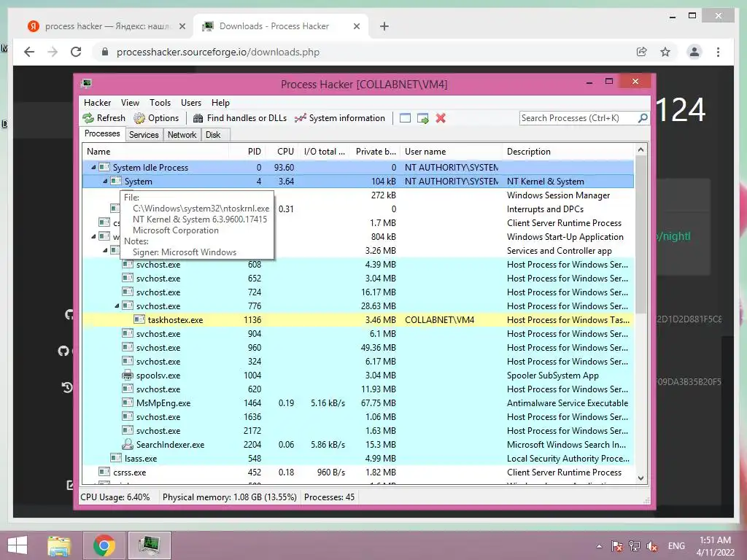Select the taskhostex.exe row

[358, 319]
